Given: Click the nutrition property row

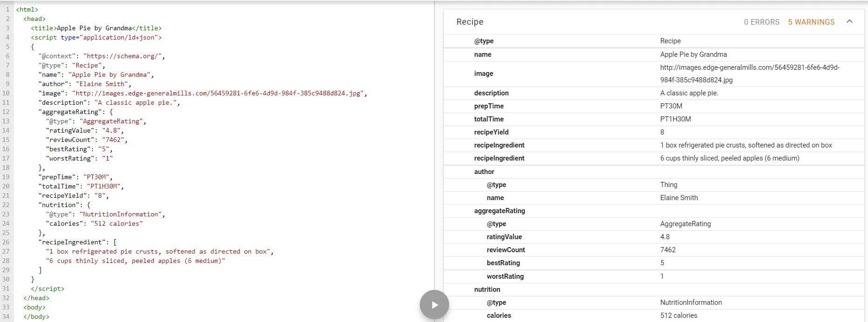Looking at the screenshot, I should (x=487, y=289).
